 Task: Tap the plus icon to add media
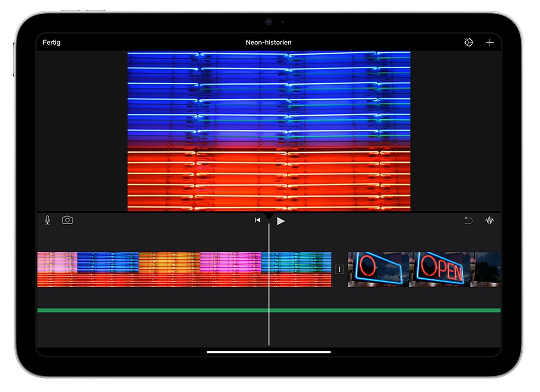pyautogui.click(x=490, y=42)
